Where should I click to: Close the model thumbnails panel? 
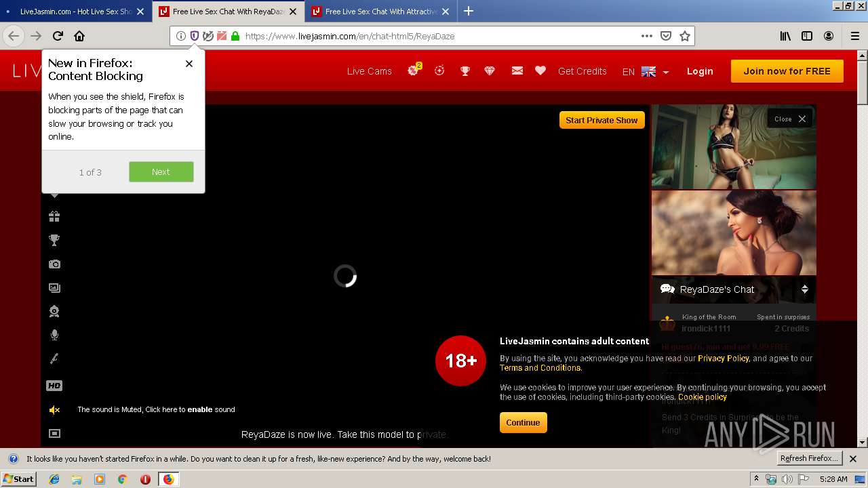[790, 119]
